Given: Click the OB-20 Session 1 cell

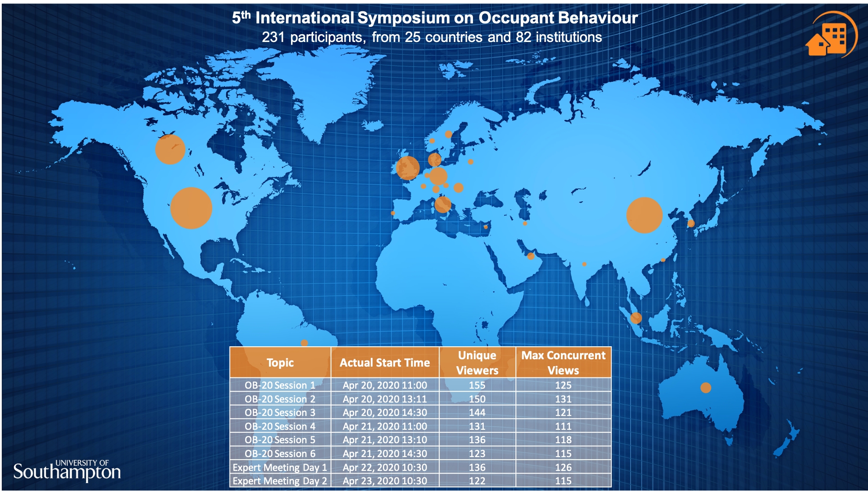Looking at the screenshot, I should pyautogui.click(x=280, y=385).
